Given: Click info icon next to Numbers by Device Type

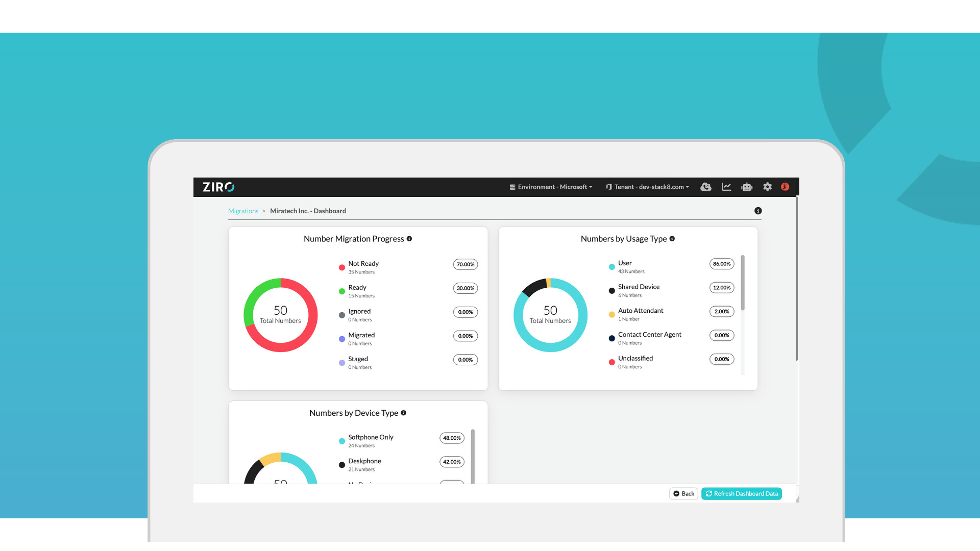Looking at the screenshot, I should tap(404, 413).
